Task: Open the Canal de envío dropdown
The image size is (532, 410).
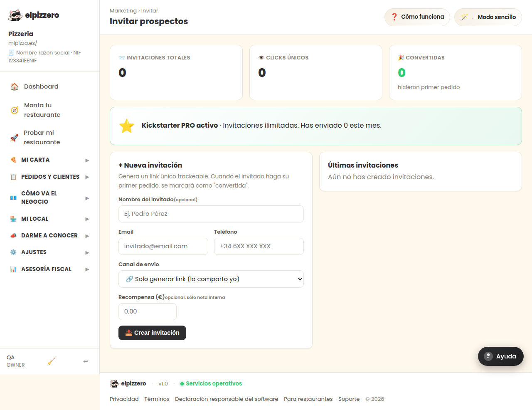Action: pos(211,279)
